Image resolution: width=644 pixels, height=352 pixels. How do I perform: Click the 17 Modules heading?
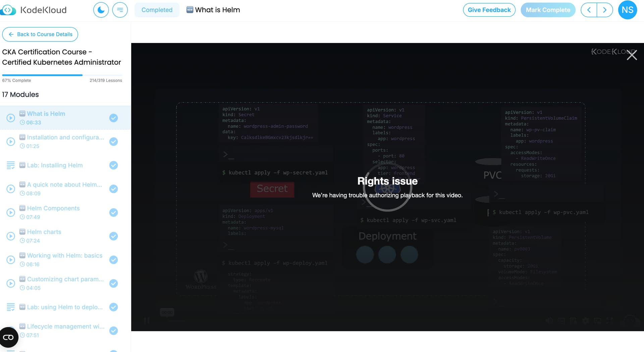tap(20, 95)
